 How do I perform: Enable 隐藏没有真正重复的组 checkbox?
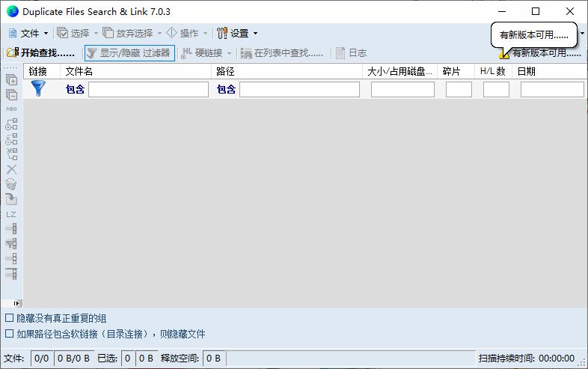coord(10,318)
